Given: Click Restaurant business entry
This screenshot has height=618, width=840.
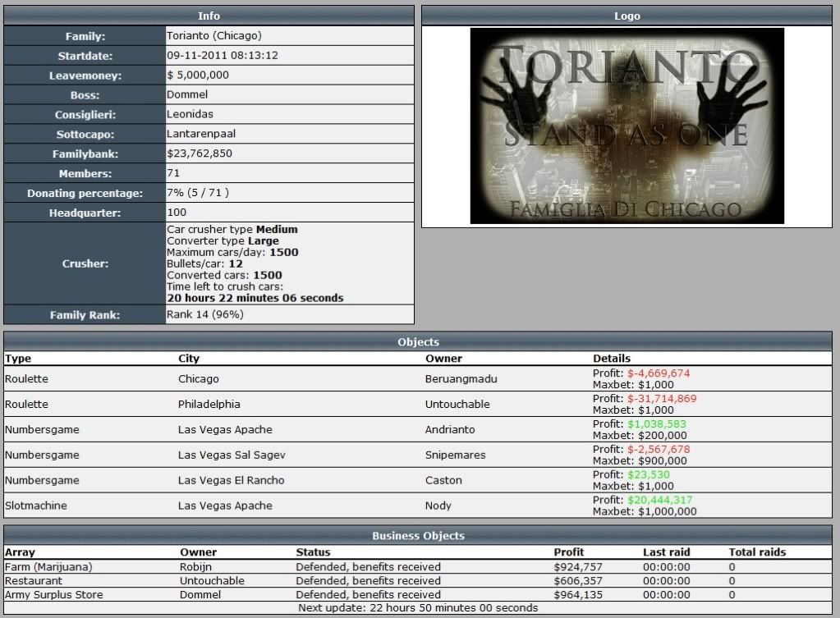Looking at the screenshot, I should (34, 581).
